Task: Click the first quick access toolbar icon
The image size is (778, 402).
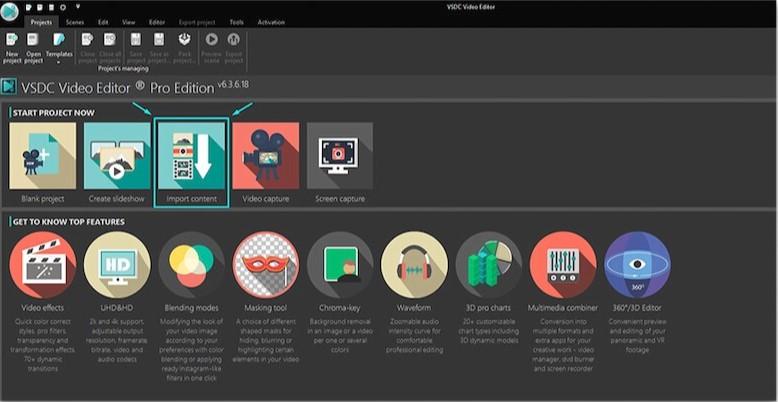Action: coord(29,7)
